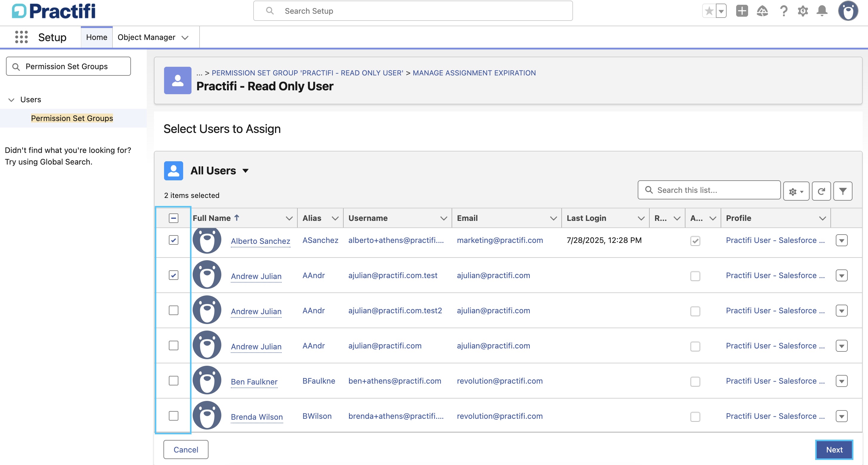Focus the Search Setup field
The width and height of the screenshot is (868, 465).
coord(413,11)
